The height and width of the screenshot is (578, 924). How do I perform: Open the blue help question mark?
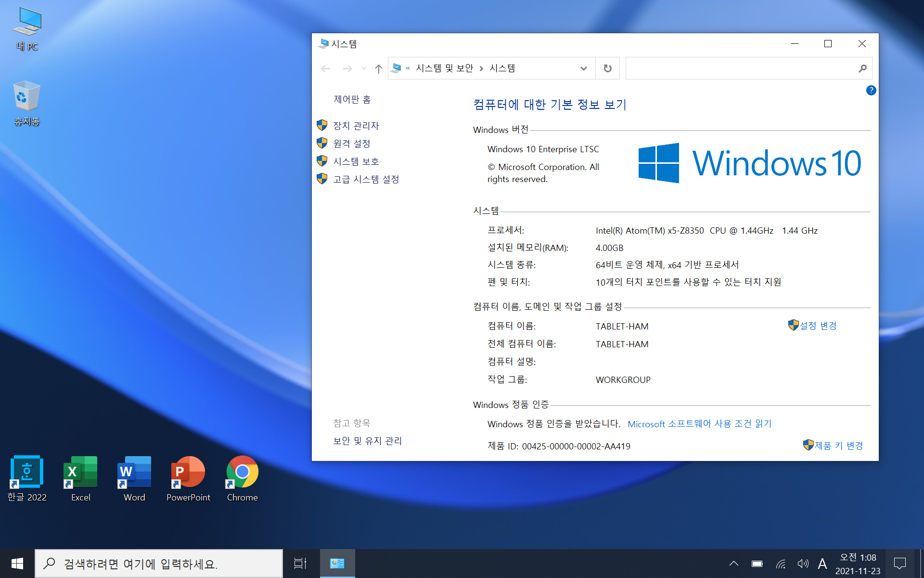pyautogui.click(x=871, y=91)
